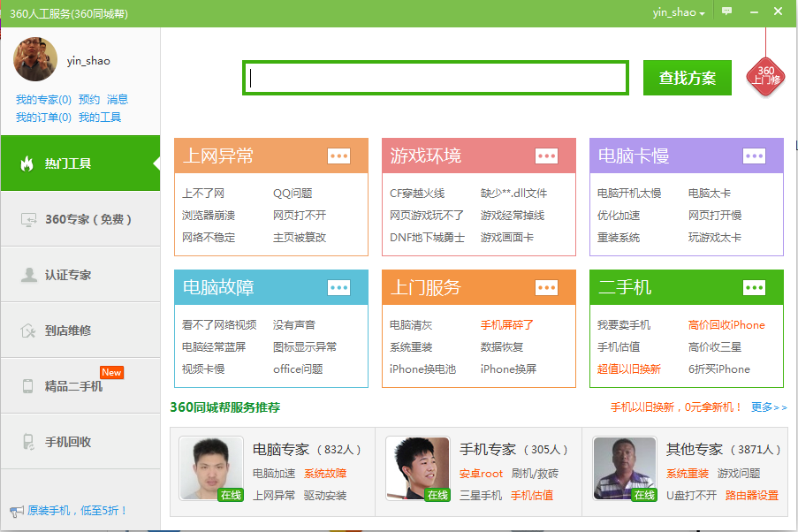Open the 预约 link
798x532 pixels.
point(89,99)
